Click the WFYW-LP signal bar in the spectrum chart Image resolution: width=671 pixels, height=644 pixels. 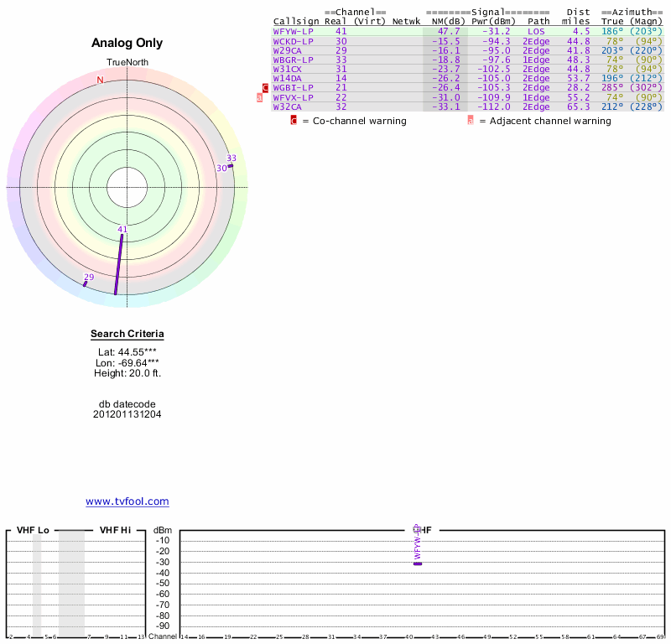point(417,563)
